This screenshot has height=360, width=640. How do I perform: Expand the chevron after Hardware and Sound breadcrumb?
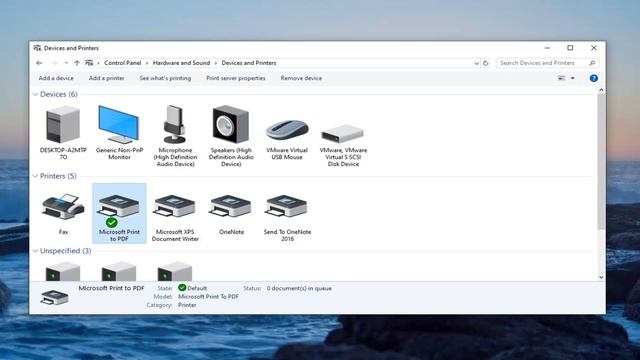pos(216,63)
